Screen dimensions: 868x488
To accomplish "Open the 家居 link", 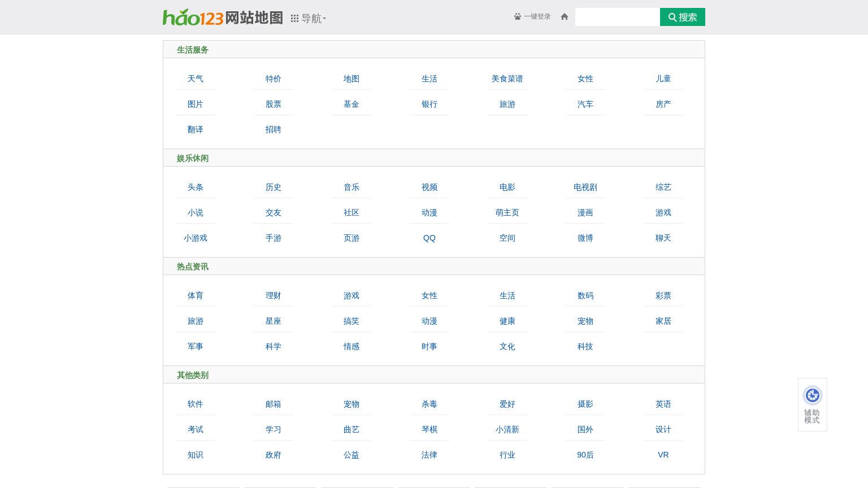I will click(x=663, y=321).
